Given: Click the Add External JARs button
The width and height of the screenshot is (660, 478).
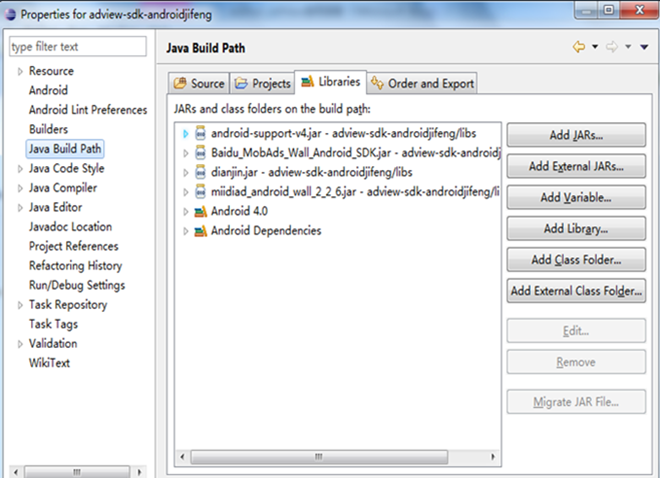Looking at the screenshot, I should click(576, 166).
